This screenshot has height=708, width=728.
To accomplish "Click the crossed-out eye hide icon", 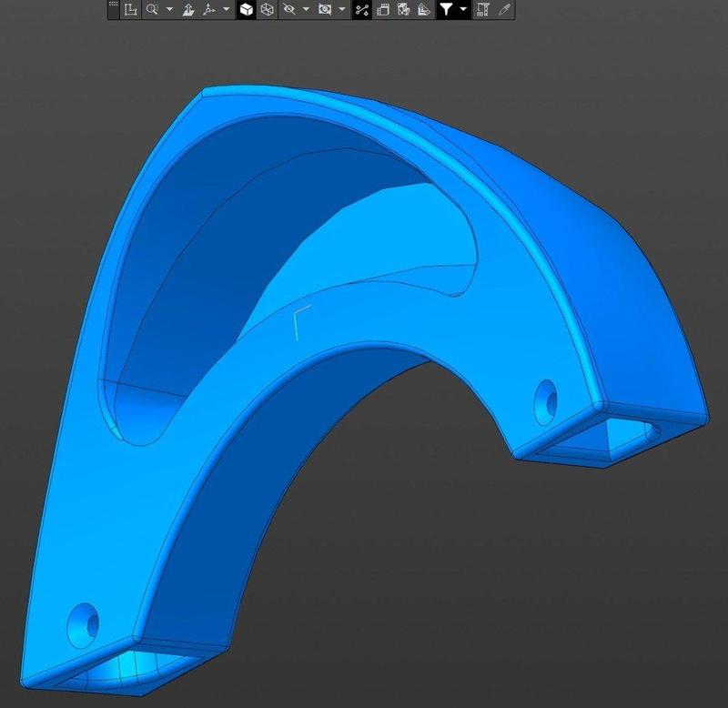I will pyautogui.click(x=289, y=10).
